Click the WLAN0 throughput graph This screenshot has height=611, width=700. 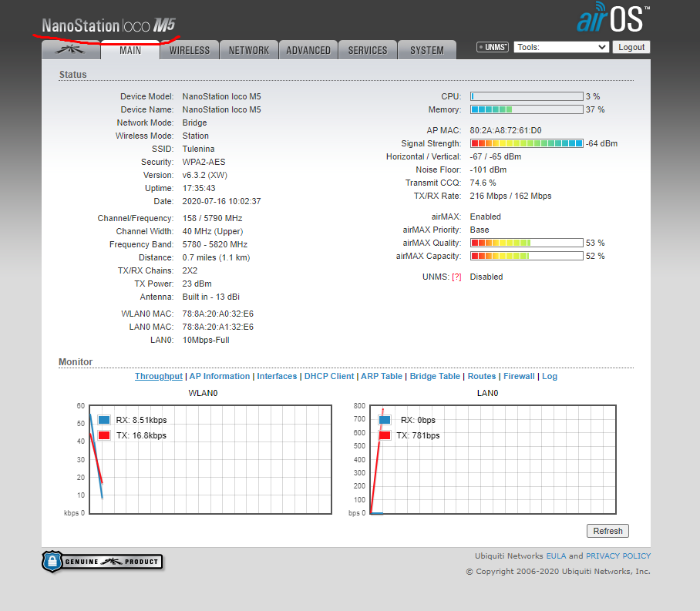pyautogui.click(x=210, y=459)
